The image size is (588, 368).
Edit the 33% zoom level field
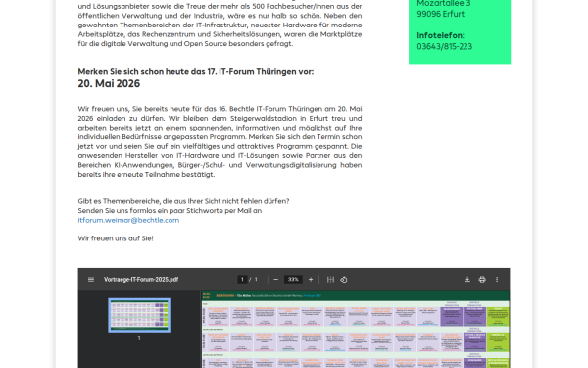(x=293, y=280)
